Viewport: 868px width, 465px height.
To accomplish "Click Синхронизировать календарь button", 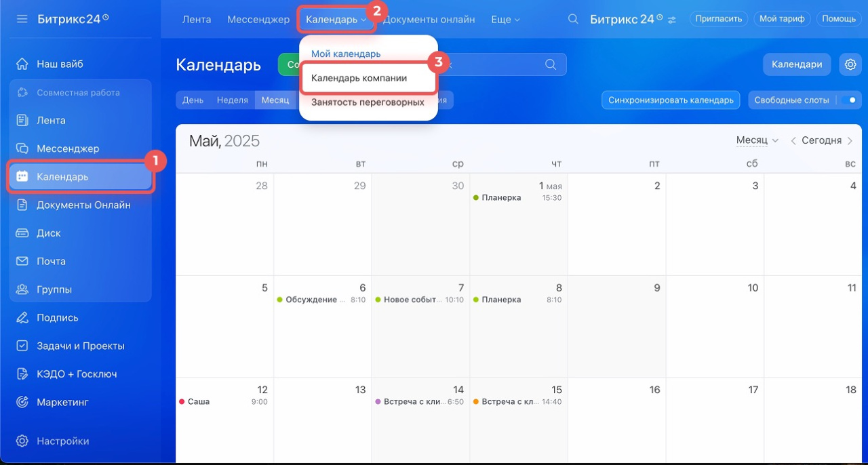I will coord(671,100).
